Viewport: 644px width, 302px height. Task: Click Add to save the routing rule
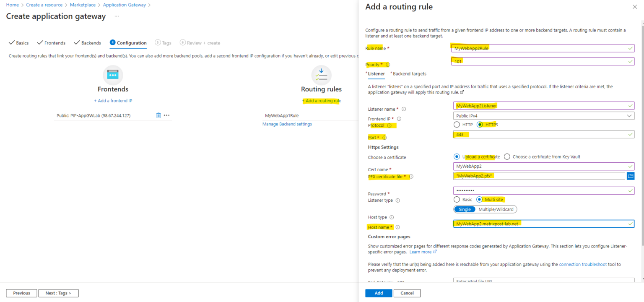379,293
